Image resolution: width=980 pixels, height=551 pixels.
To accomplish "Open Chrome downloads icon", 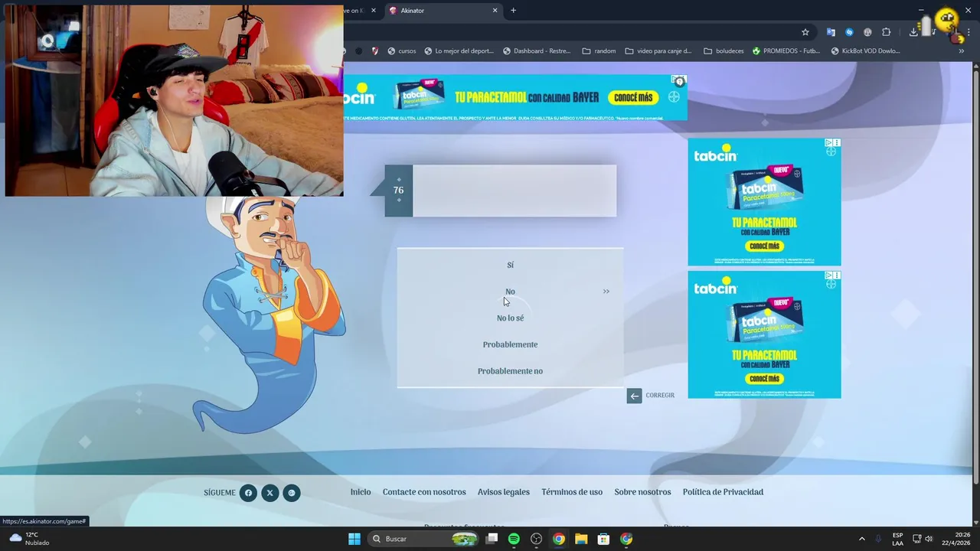I will coord(913,32).
